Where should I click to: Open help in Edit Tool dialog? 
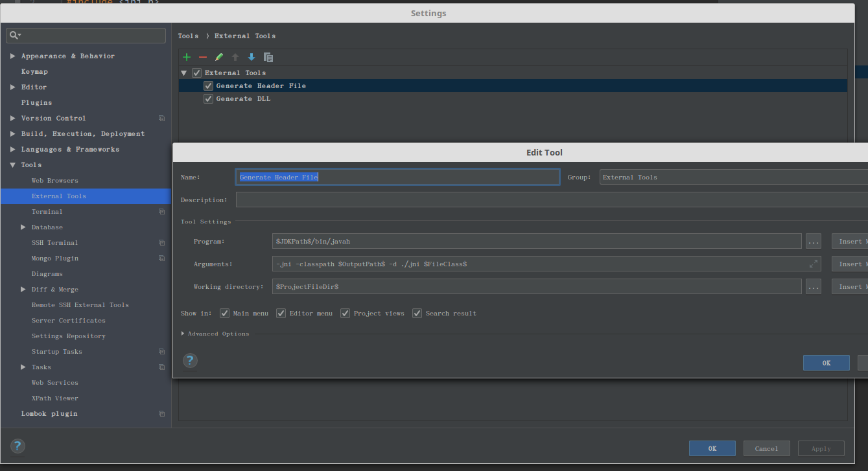pyautogui.click(x=190, y=360)
